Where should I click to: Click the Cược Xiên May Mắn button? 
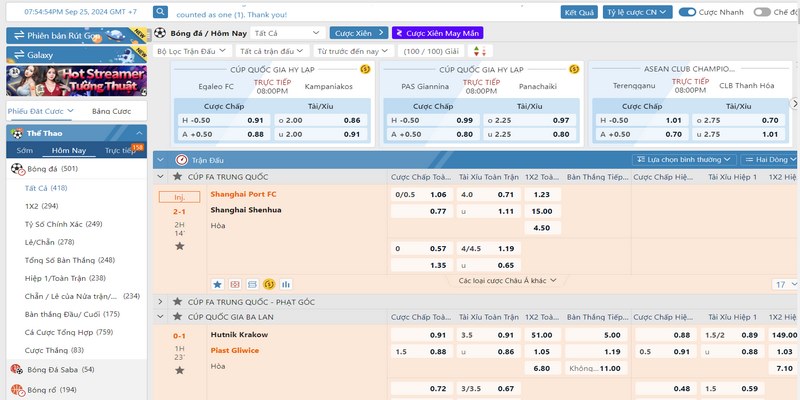(x=438, y=33)
